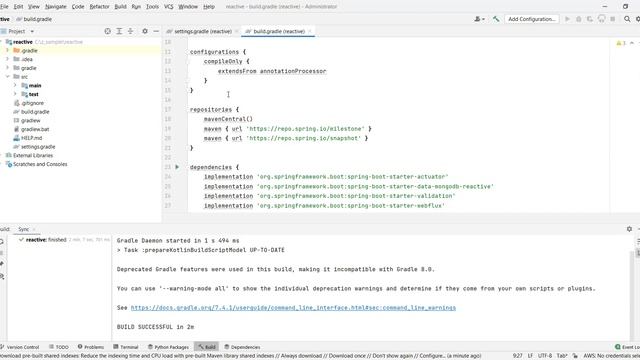Click the mavenCentral() line in editor

pos(228,119)
